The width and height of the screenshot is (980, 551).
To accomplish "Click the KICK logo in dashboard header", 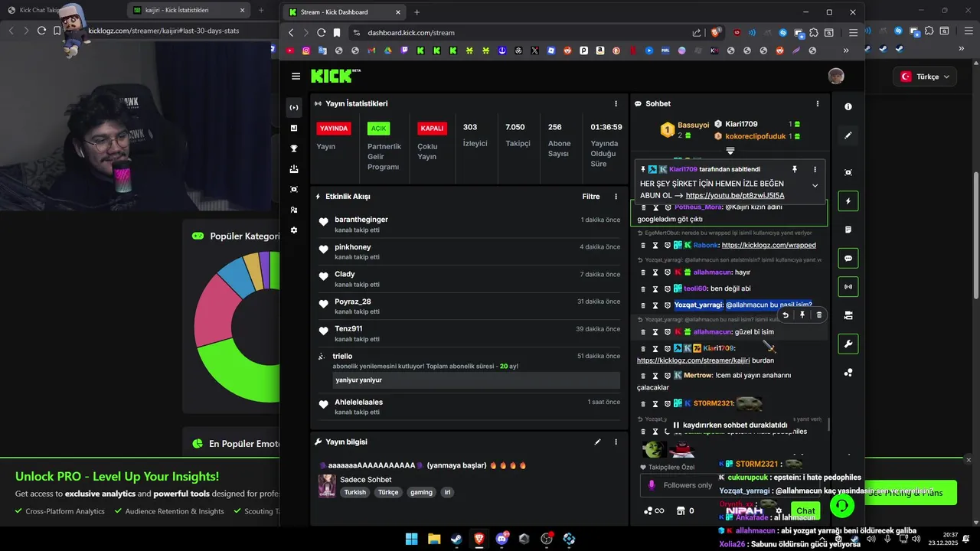I will click(335, 76).
